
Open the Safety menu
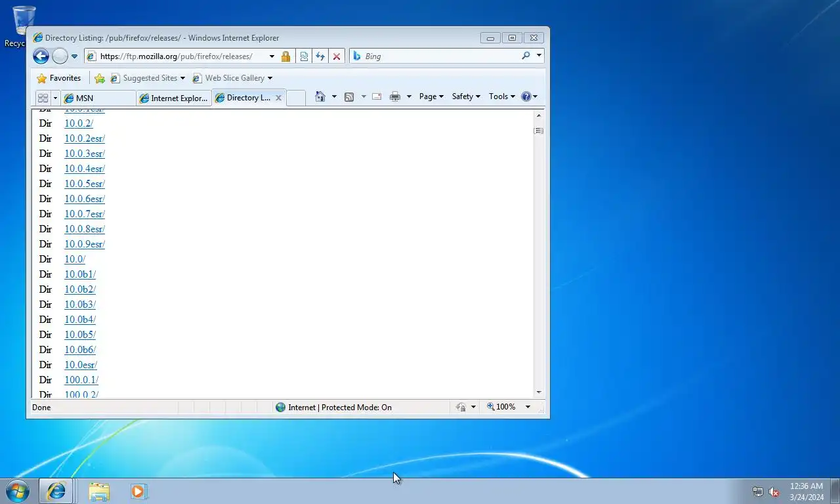[x=466, y=96]
